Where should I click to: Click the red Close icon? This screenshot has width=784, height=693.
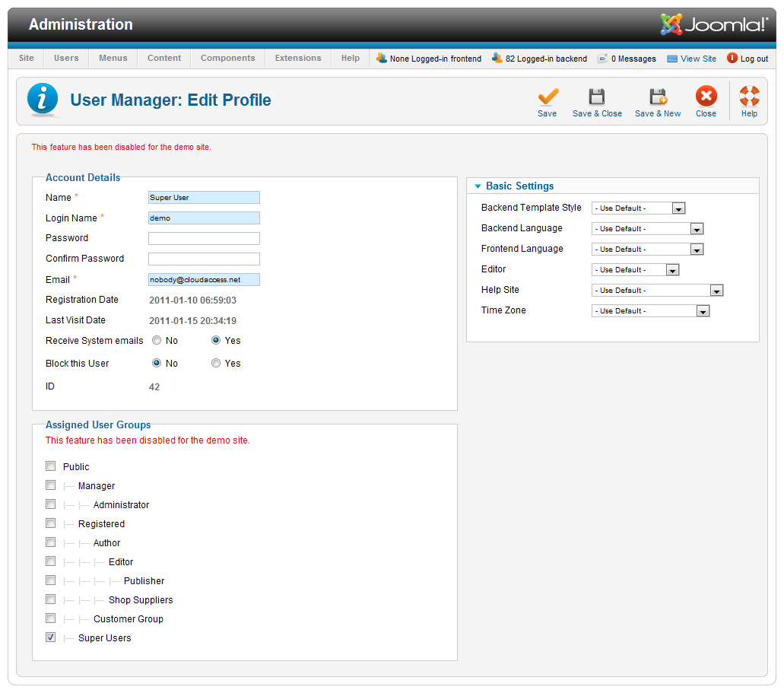[x=706, y=97]
